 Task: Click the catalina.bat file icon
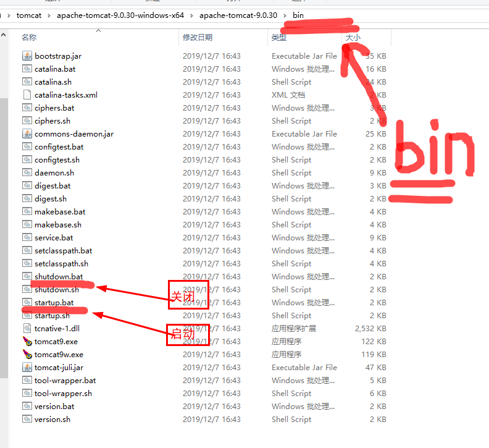(x=27, y=69)
